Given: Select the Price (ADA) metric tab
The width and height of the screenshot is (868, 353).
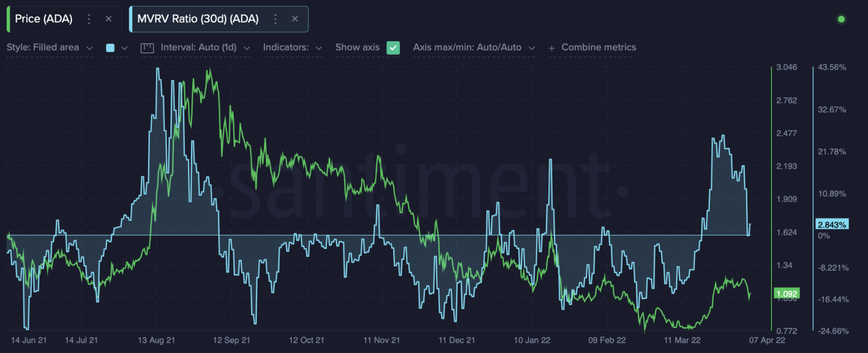Looking at the screenshot, I should [64, 19].
